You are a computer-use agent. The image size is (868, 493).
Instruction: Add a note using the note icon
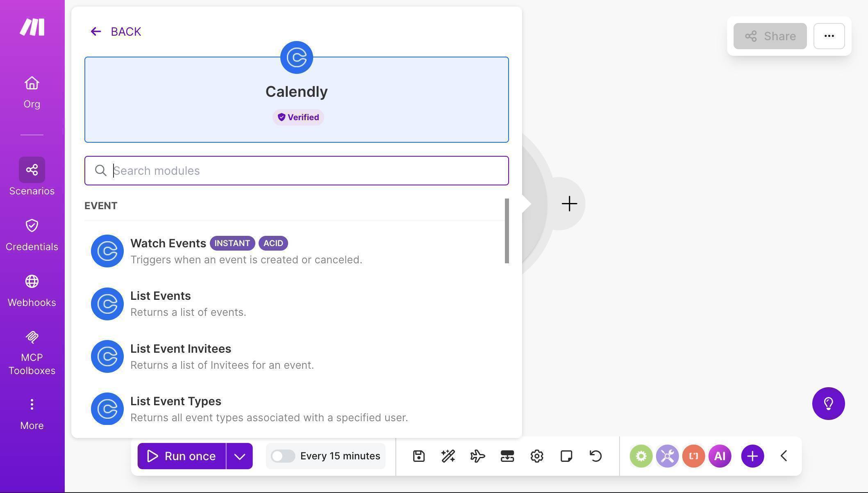566,456
